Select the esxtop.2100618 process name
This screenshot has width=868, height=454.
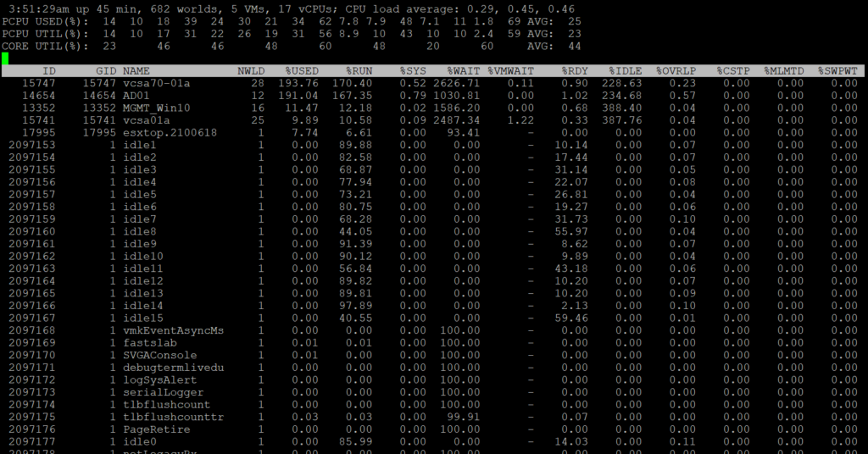[x=170, y=133]
